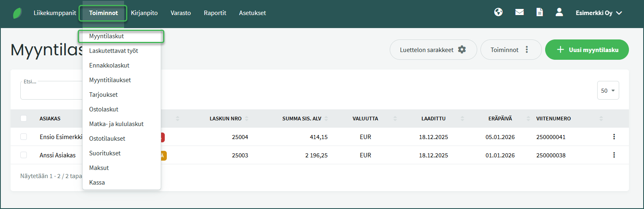Open three-dot menu for invoice 25004
Screen dimensions: 644x209
(614, 137)
